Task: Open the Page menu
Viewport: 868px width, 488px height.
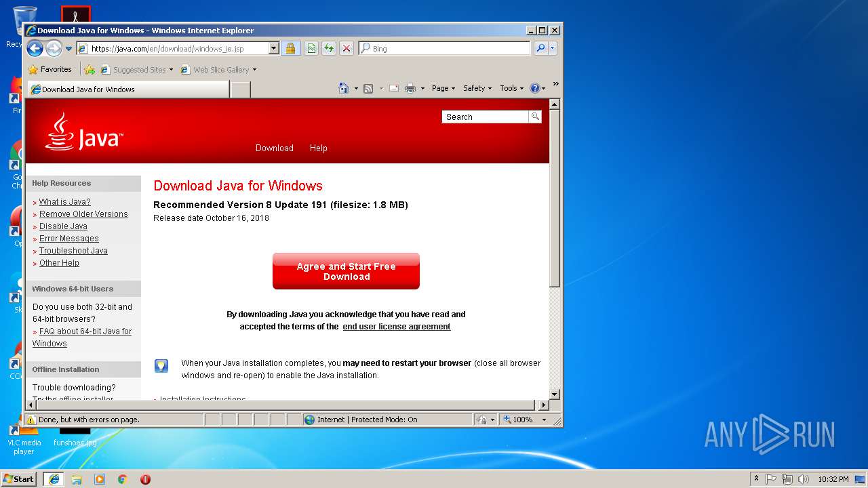Action: 443,88
